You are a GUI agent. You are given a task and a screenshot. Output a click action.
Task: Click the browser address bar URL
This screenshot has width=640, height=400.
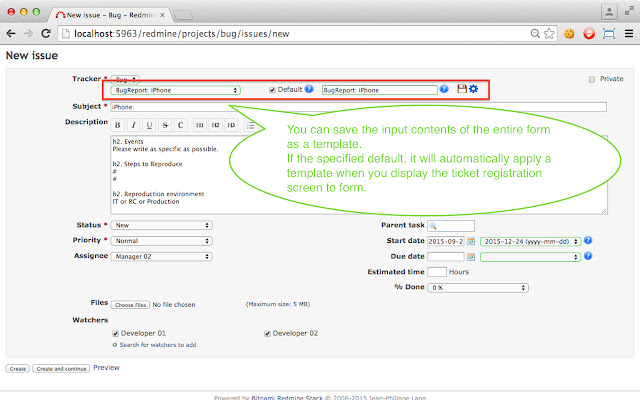click(182, 33)
